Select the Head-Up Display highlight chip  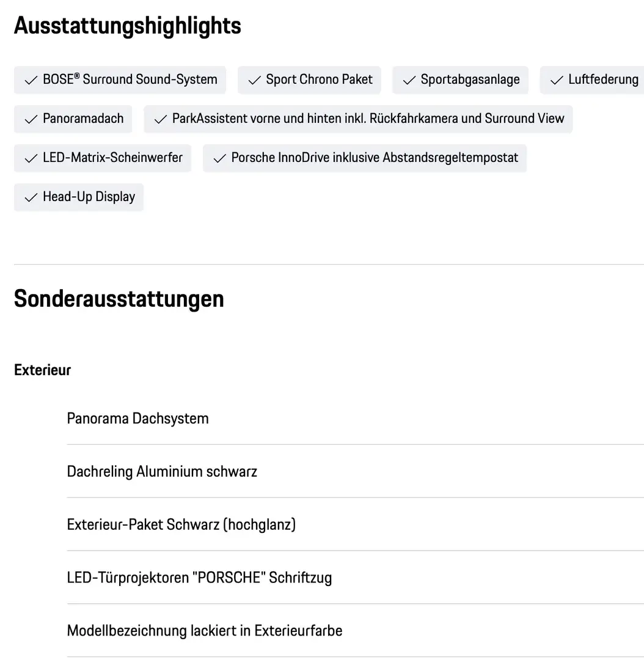(79, 197)
